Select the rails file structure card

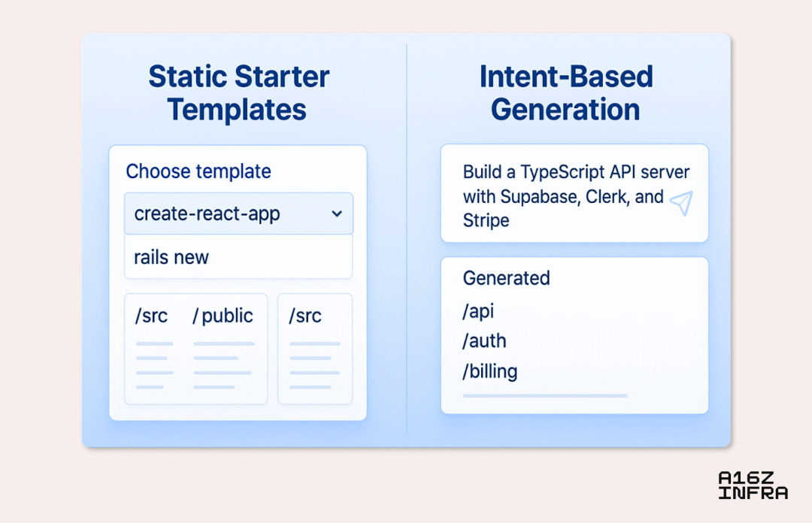point(315,349)
